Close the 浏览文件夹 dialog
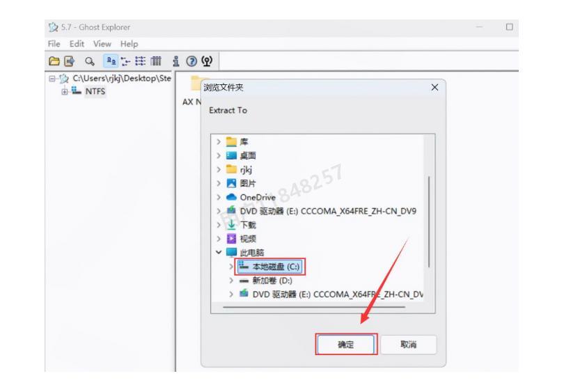564x392 pixels. coord(434,88)
